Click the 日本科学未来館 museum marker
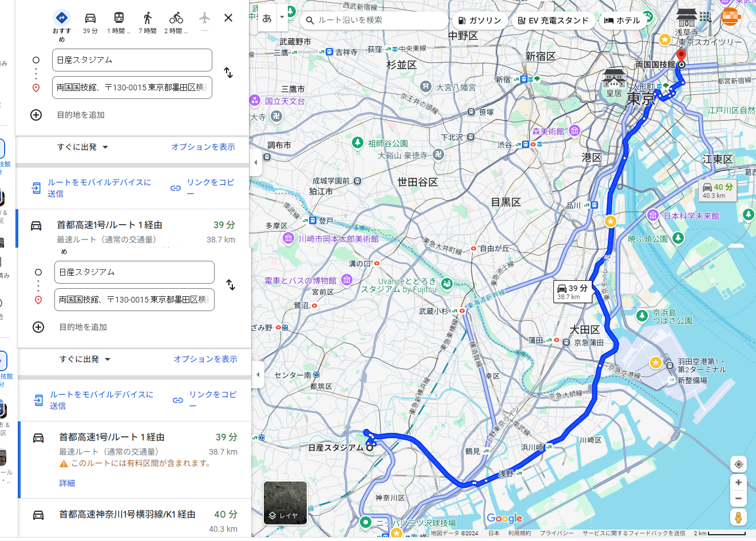Viewport: 756px width, 541px height. click(653, 215)
